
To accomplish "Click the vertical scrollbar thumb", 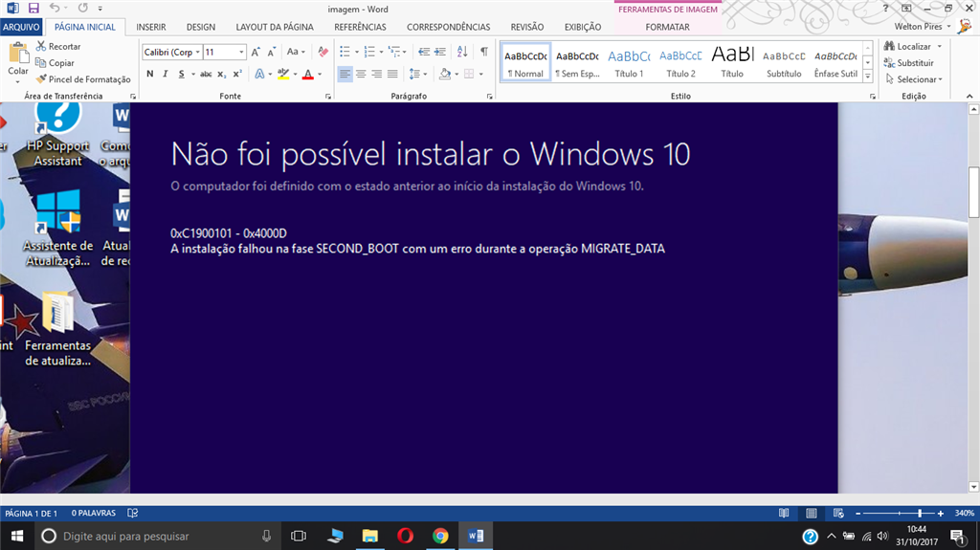I will coord(973,192).
